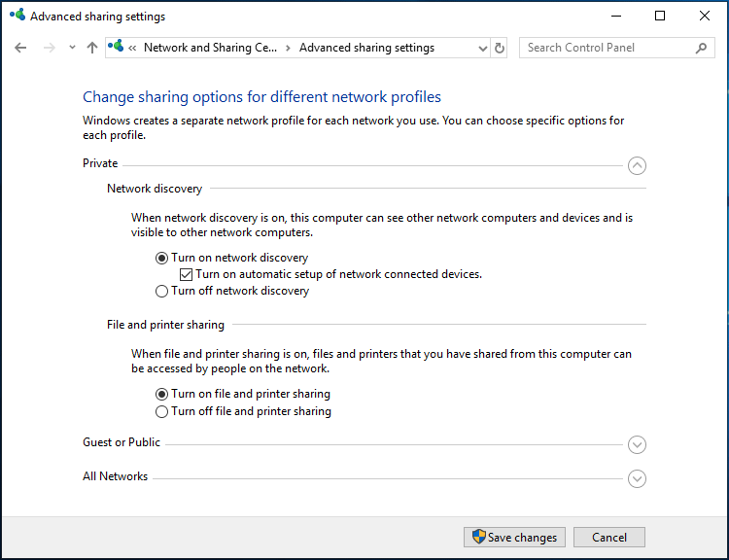Image resolution: width=729 pixels, height=560 pixels.
Task: Expand the All Networks section
Action: tap(637, 478)
